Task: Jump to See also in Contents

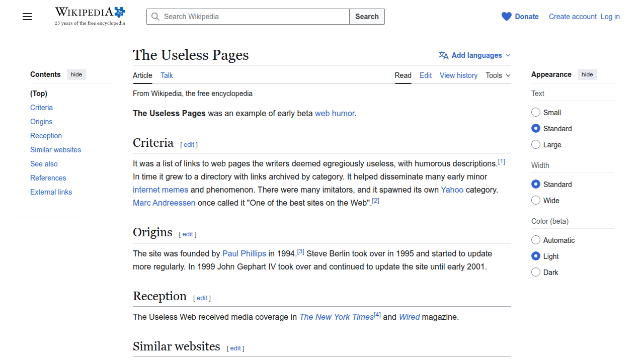Action: pyautogui.click(x=44, y=164)
